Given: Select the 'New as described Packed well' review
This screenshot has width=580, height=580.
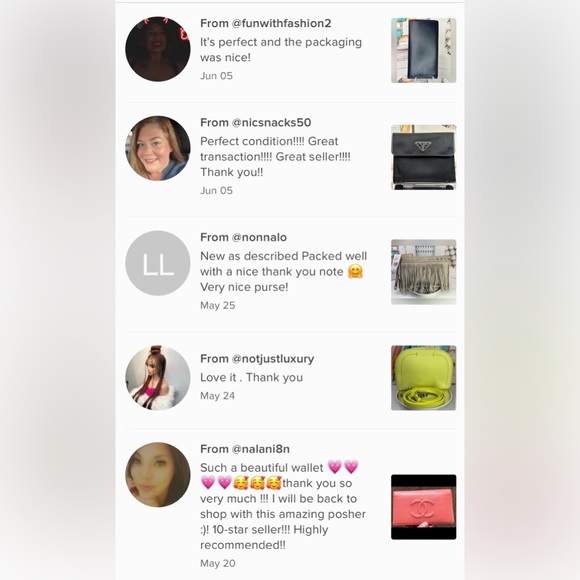Looking at the screenshot, I should [x=283, y=271].
